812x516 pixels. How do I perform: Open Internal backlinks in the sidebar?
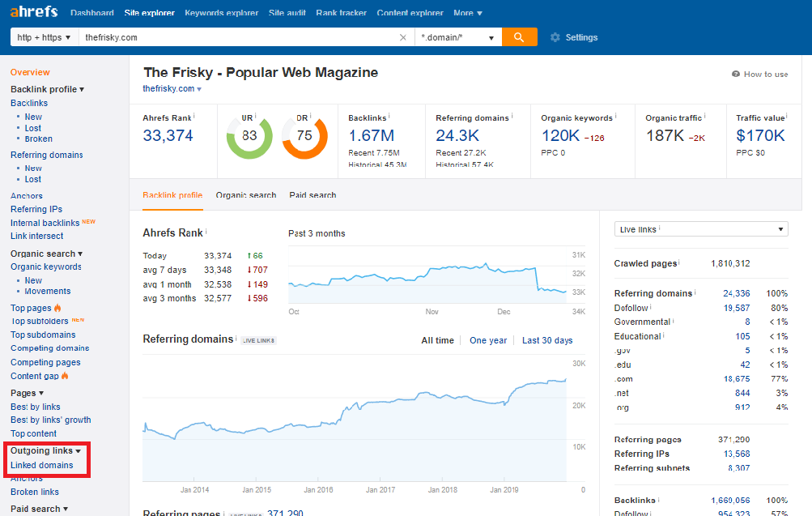click(45, 223)
